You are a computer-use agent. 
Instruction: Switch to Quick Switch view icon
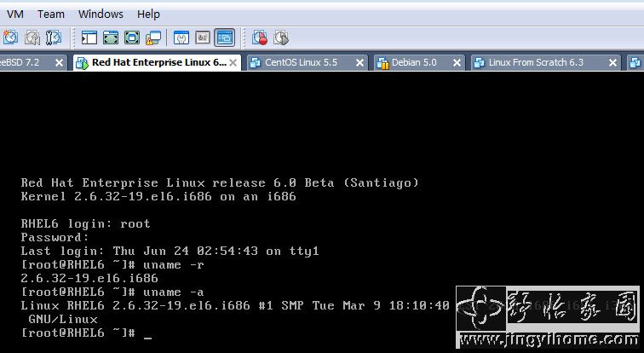coord(111,38)
